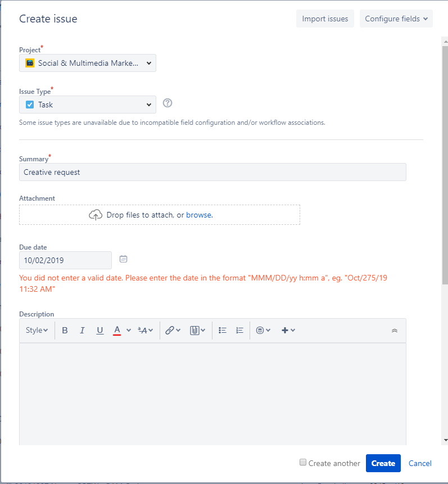Image resolution: width=448 pixels, height=484 pixels.
Task: Toggle Underline formatting
Action: pyautogui.click(x=99, y=331)
